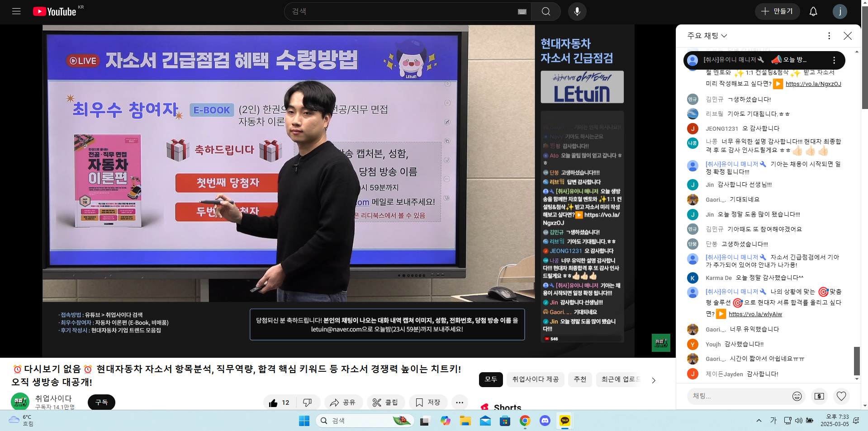
Task: Open the notifications bell
Action: [813, 11]
